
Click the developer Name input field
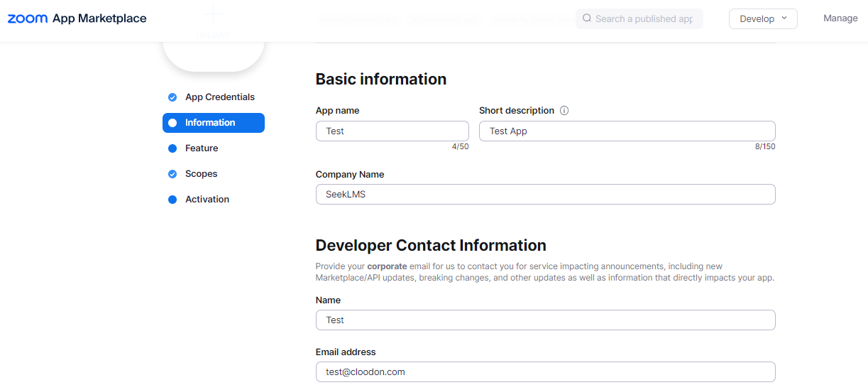pyautogui.click(x=545, y=320)
